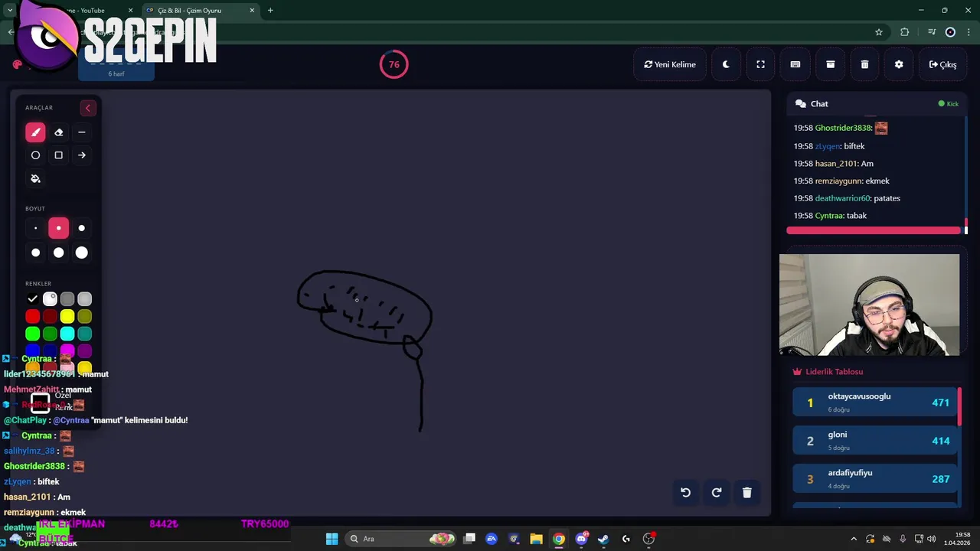Image resolution: width=980 pixels, height=551 pixels.
Task: Open the keyboard icon button
Action: coord(795,64)
